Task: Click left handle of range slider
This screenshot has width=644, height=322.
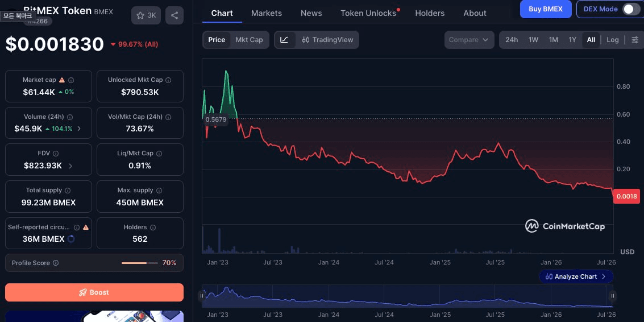Action: 202,296
